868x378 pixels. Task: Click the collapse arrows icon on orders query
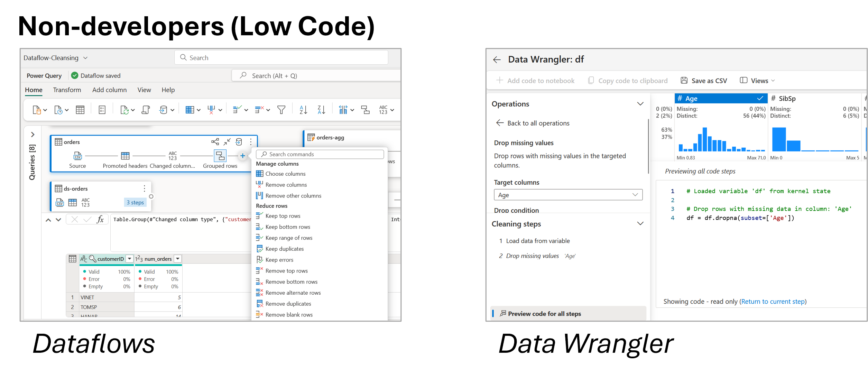(227, 142)
